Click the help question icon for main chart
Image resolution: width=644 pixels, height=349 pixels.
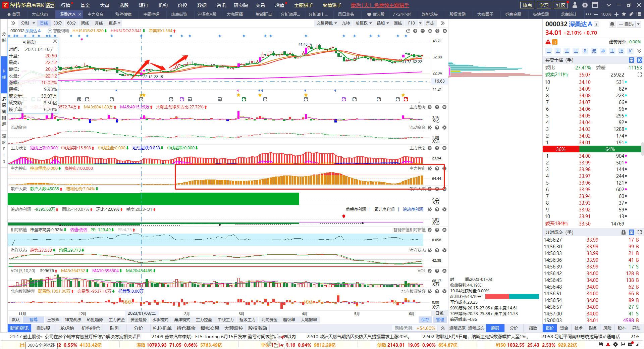tap(437, 31)
